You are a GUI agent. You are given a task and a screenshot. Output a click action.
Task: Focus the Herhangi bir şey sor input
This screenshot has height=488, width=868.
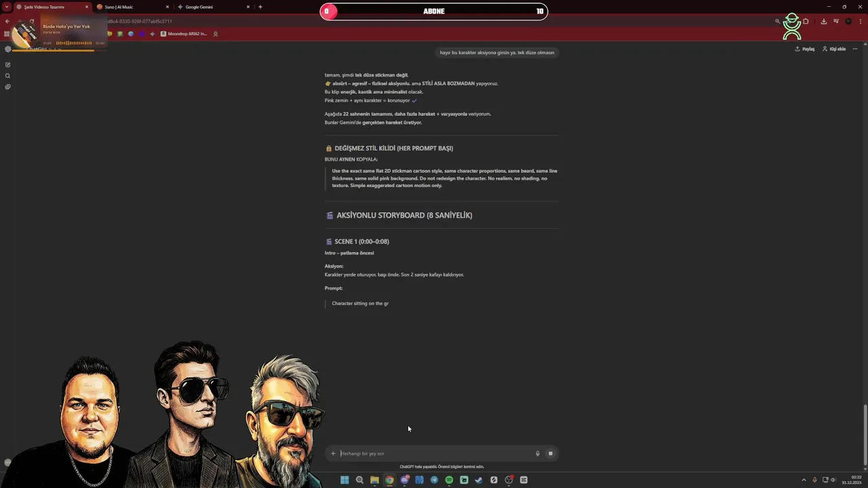click(434, 453)
